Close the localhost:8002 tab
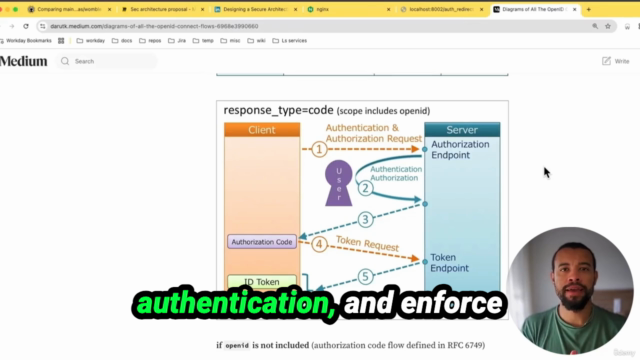The width and height of the screenshot is (640, 360). coord(482,9)
